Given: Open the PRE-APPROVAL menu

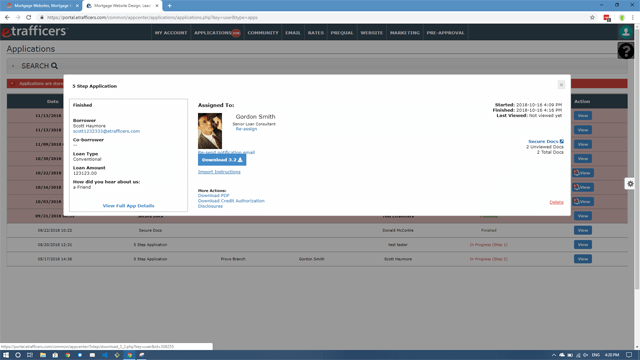Looking at the screenshot, I should (445, 33).
